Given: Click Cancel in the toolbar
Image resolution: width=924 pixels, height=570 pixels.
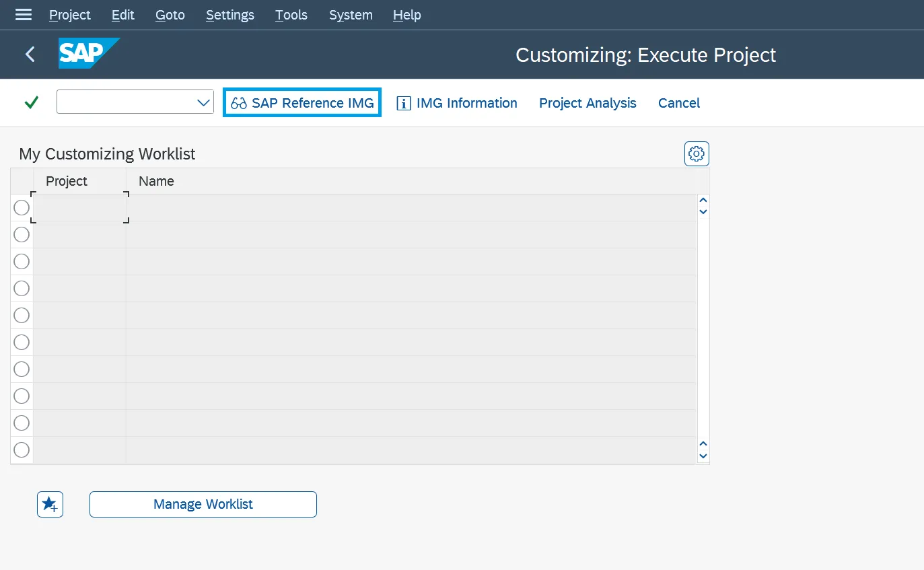Looking at the screenshot, I should (x=678, y=102).
